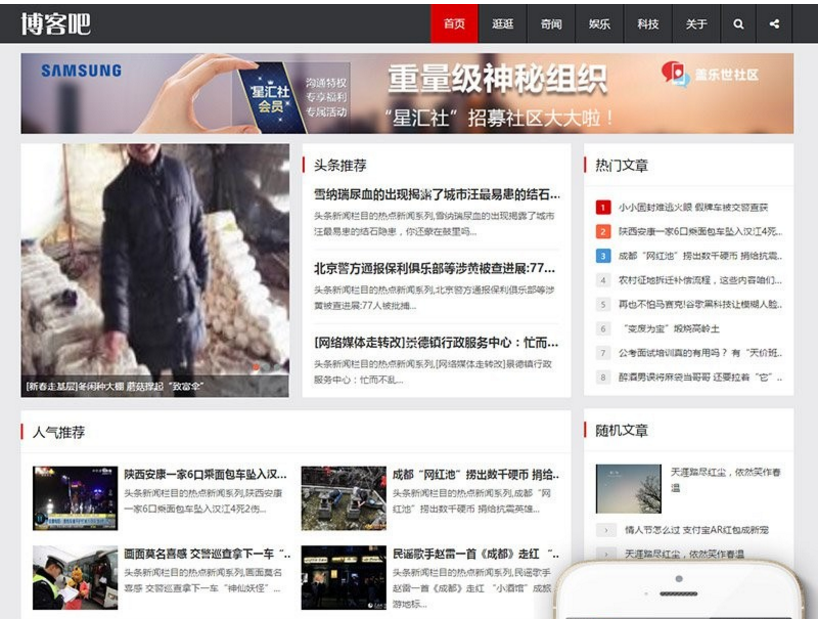The image size is (818, 619).
Task: Click the 人气推荐 section heading
Action: pos(58,432)
